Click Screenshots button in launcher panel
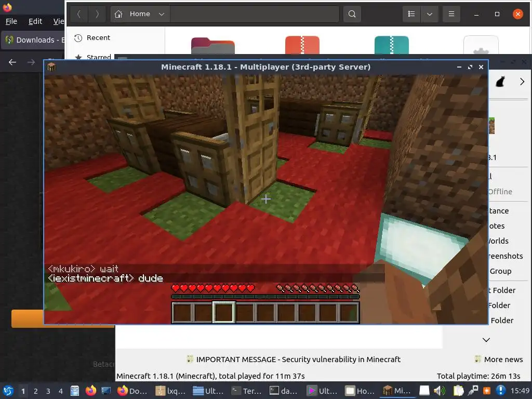532x399 pixels. (505, 256)
